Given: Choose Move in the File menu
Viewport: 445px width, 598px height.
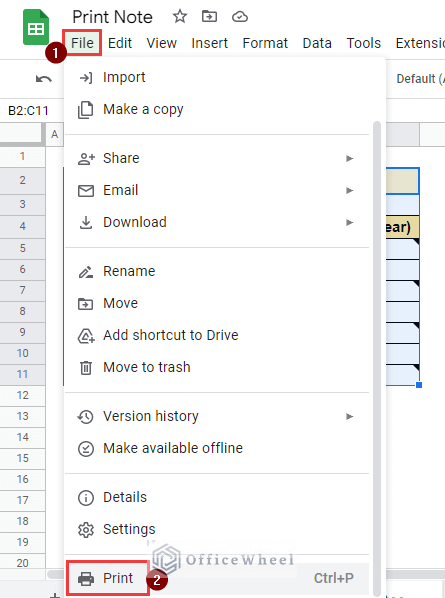Looking at the screenshot, I should (217, 304).
